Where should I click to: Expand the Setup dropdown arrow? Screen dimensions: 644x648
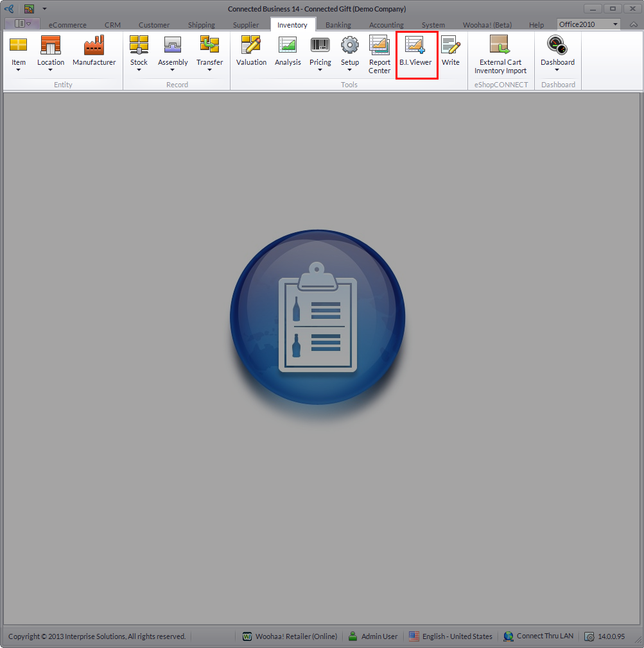[x=349, y=70]
